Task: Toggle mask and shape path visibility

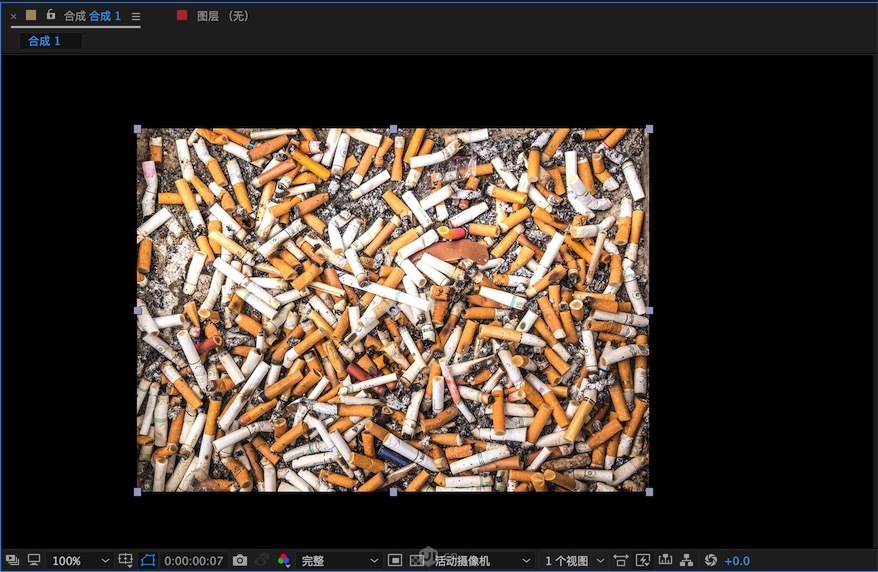Action: 149,561
